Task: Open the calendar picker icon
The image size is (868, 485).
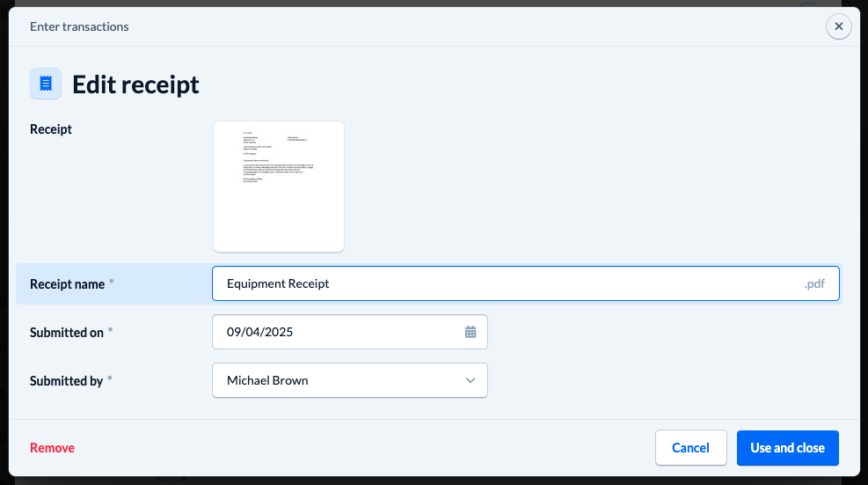Action: pyautogui.click(x=470, y=332)
